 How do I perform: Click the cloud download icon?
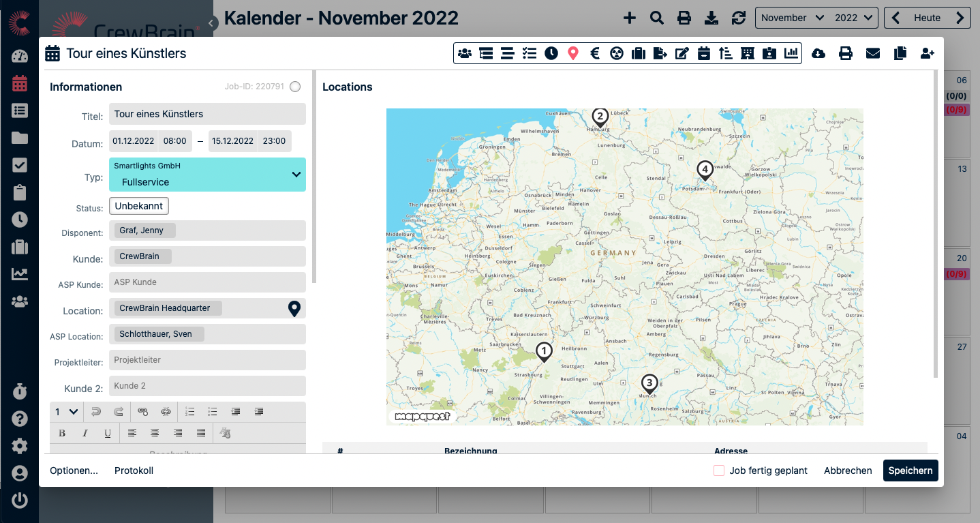[x=818, y=53]
